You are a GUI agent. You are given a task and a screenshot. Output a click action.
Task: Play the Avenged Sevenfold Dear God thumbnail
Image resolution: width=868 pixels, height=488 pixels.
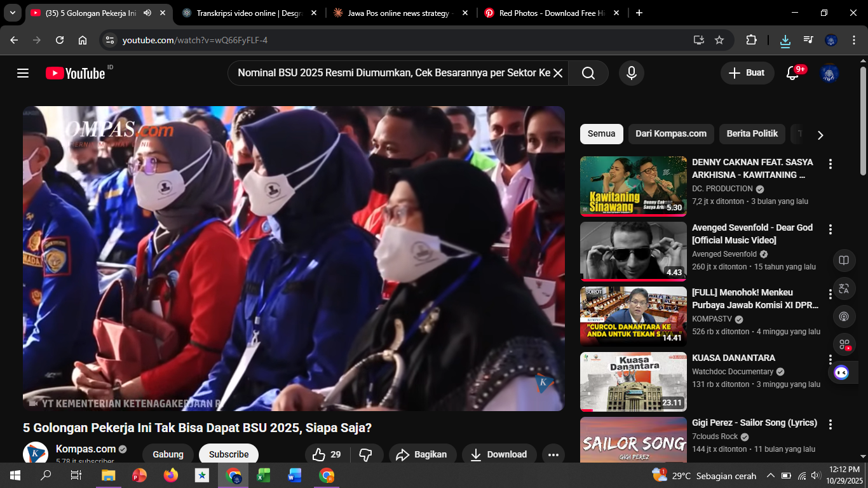click(634, 252)
